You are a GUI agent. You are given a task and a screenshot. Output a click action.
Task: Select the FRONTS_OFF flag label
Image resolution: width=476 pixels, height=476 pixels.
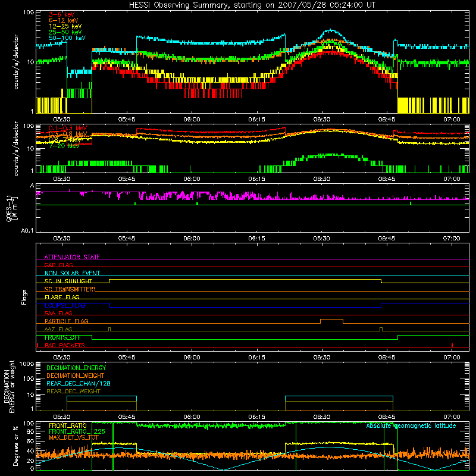62,337
